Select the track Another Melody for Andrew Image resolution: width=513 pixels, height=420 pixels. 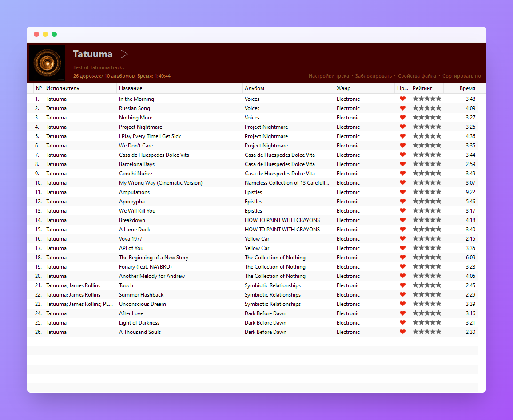pyautogui.click(x=152, y=276)
